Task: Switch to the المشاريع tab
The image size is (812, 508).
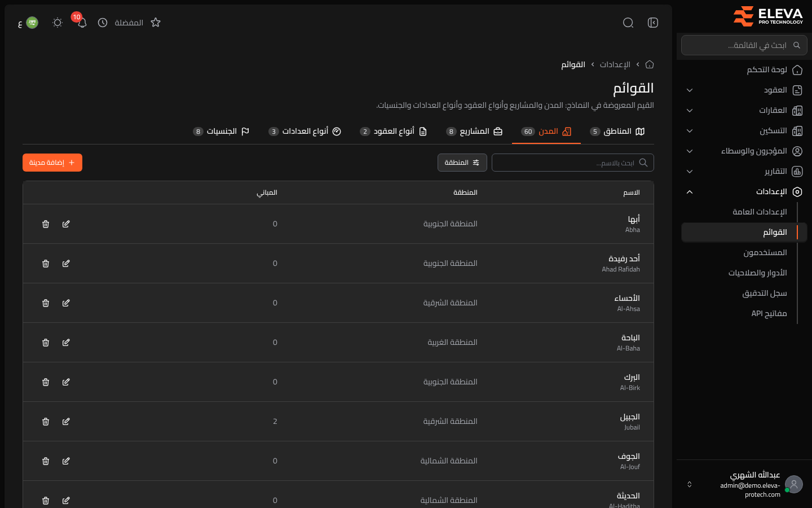Action: [474, 132]
